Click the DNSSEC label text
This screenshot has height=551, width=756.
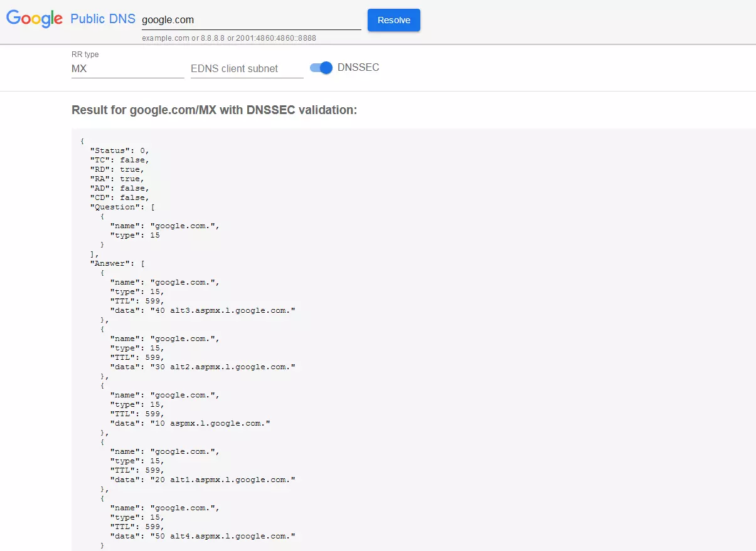click(x=358, y=68)
